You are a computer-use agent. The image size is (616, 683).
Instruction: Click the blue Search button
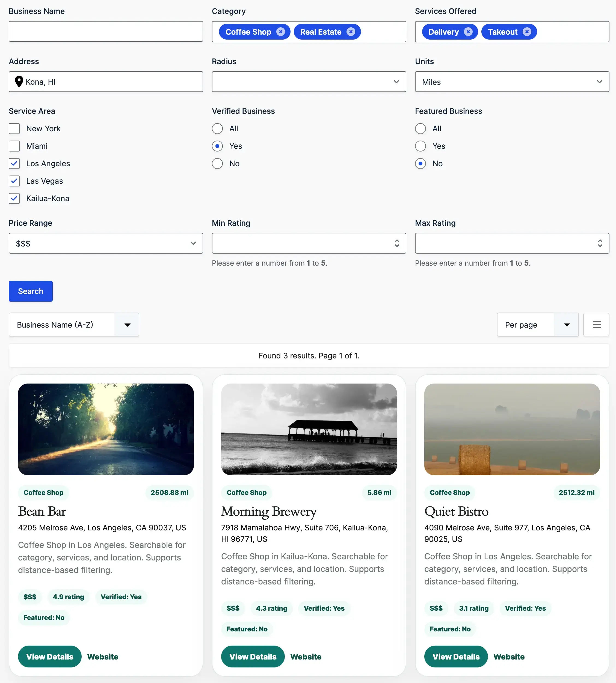click(31, 291)
